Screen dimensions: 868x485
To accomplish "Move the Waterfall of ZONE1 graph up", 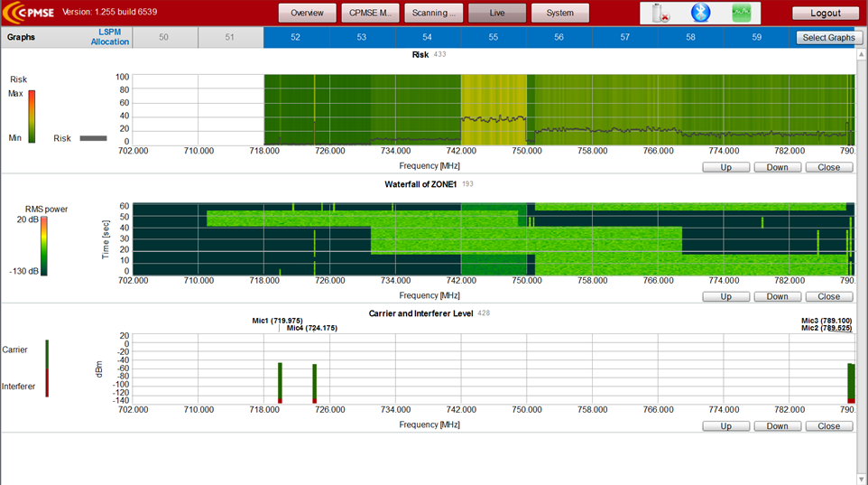I will tap(725, 296).
